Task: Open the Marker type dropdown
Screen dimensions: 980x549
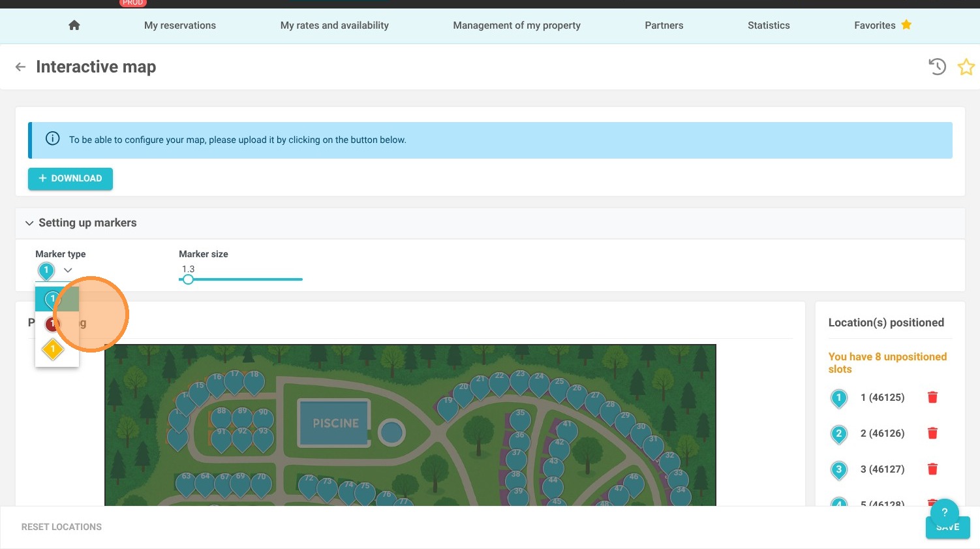Action: 55,270
